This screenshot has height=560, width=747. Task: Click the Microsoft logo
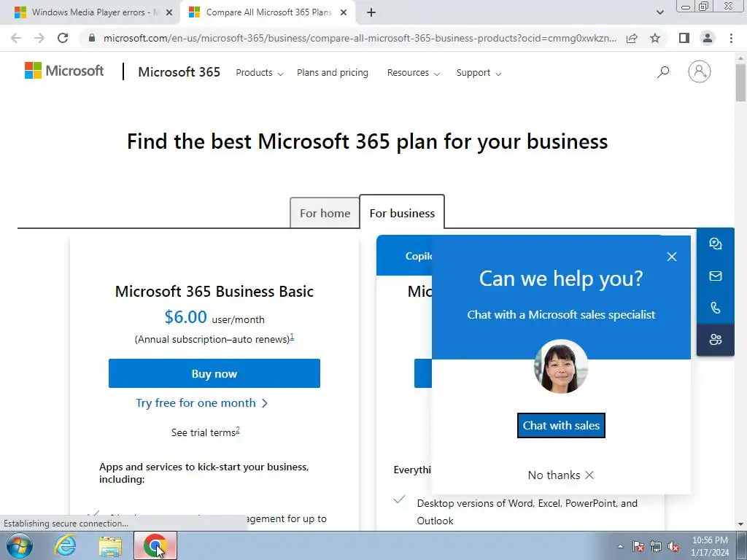tap(64, 71)
